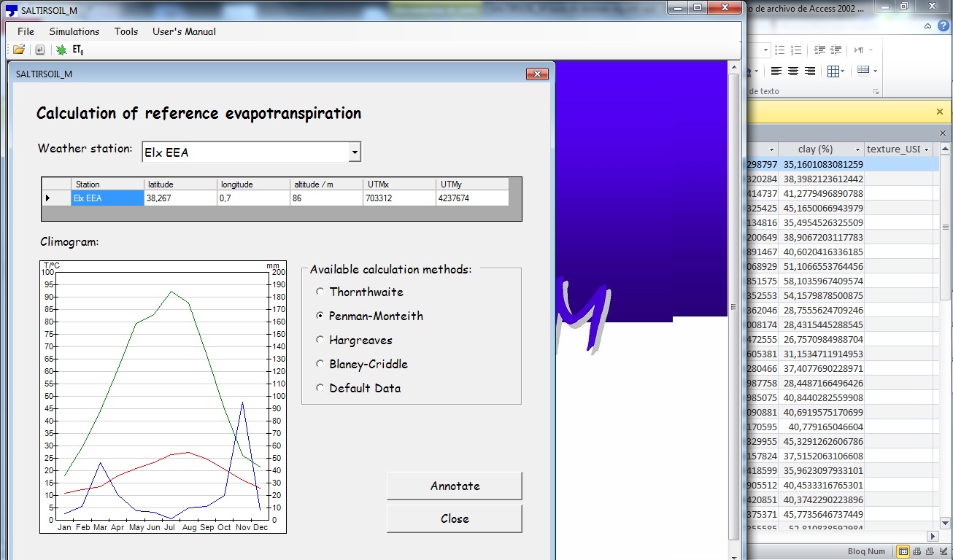Open the text format dialog launcher in Access
This screenshot has width=953, height=560.
876,92
